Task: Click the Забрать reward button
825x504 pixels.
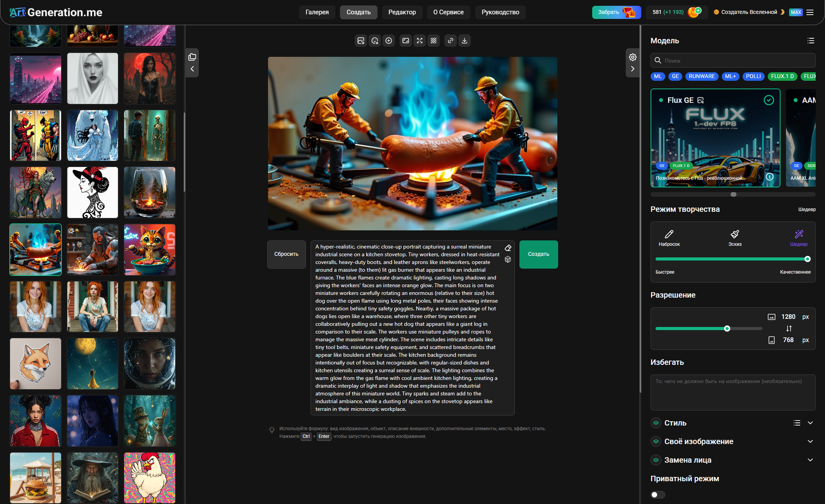Action: click(616, 12)
